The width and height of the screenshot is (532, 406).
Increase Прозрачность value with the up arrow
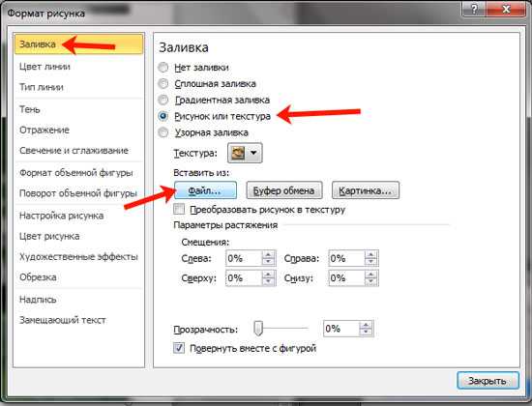(366, 325)
